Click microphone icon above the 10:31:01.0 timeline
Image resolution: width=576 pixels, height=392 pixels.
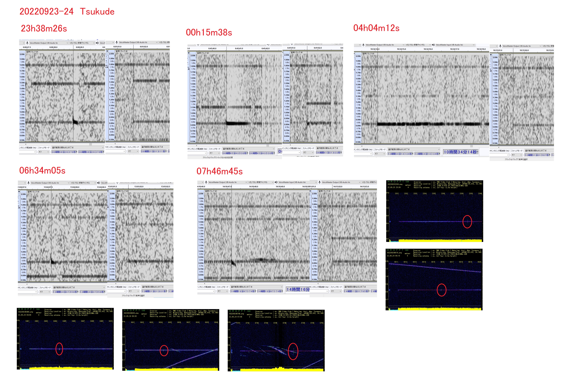coord(500,46)
